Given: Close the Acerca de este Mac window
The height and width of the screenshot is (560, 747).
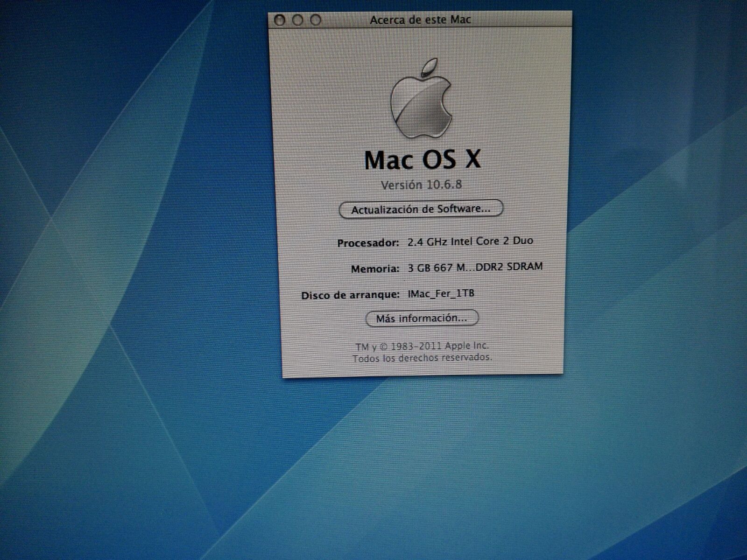Looking at the screenshot, I should pyautogui.click(x=280, y=20).
